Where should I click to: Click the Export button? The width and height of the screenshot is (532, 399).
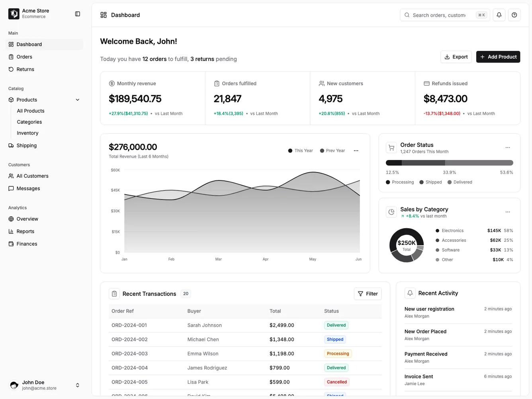point(456,57)
